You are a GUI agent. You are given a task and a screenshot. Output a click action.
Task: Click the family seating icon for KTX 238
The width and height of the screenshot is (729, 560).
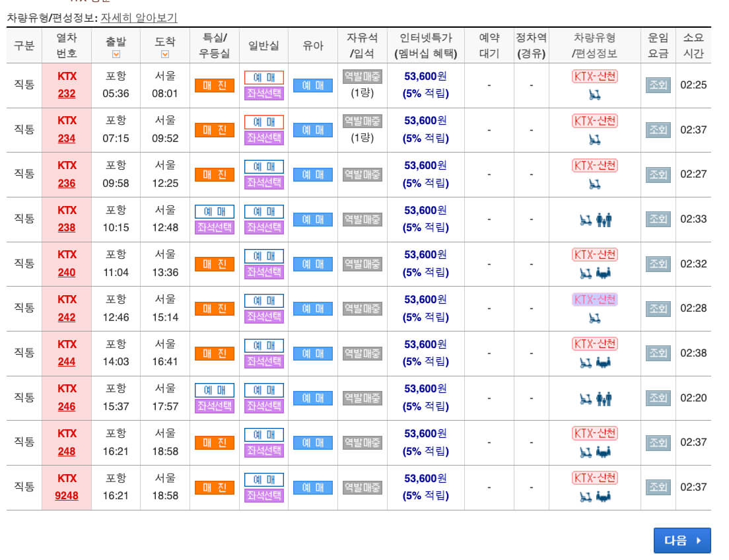click(x=603, y=220)
